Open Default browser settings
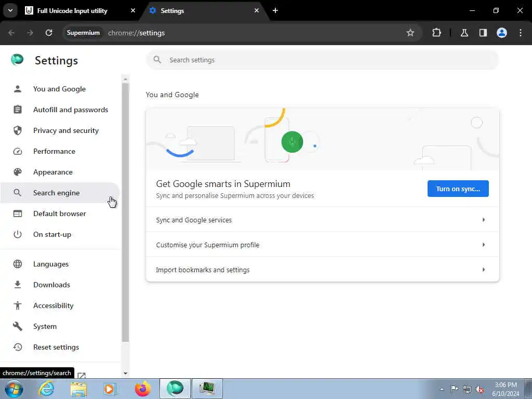This screenshot has height=399, width=532. pos(60,214)
